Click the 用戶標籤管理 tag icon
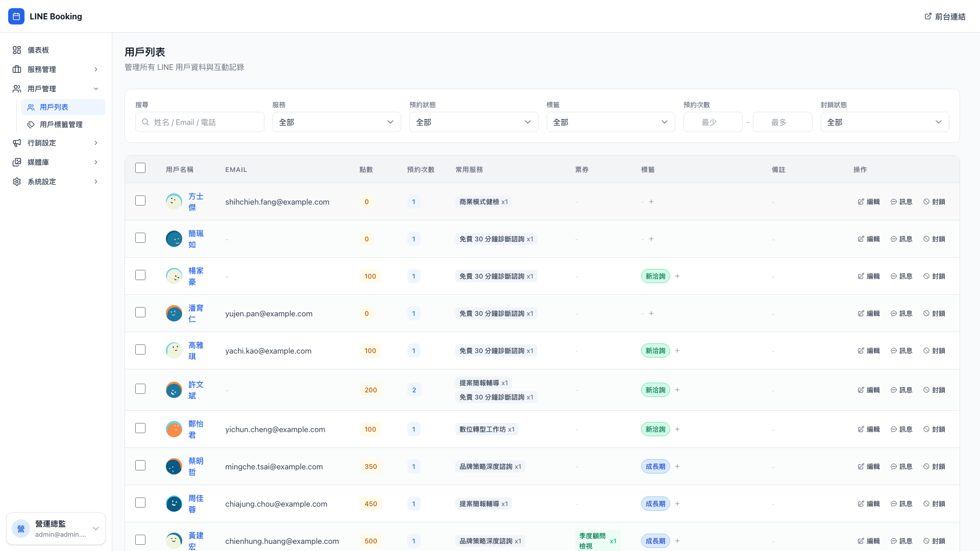 (x=31, y=124)
